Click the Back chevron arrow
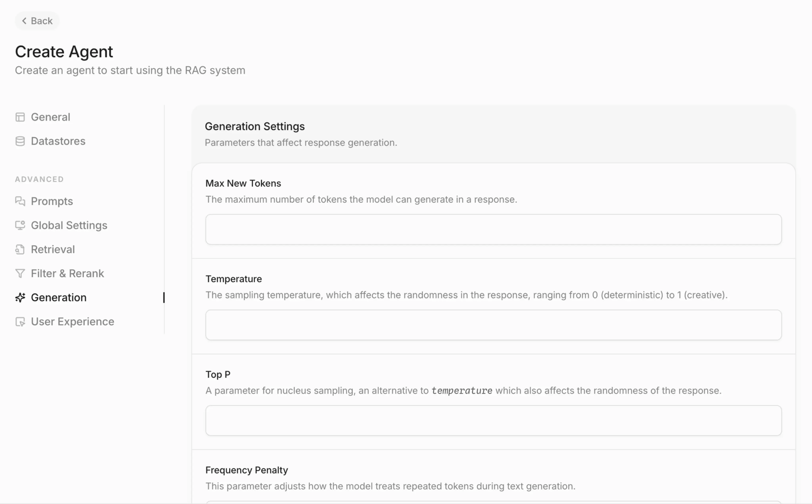The width and height of the screenshot is (812, 504). pyautogui.click(x=24, y=21)
